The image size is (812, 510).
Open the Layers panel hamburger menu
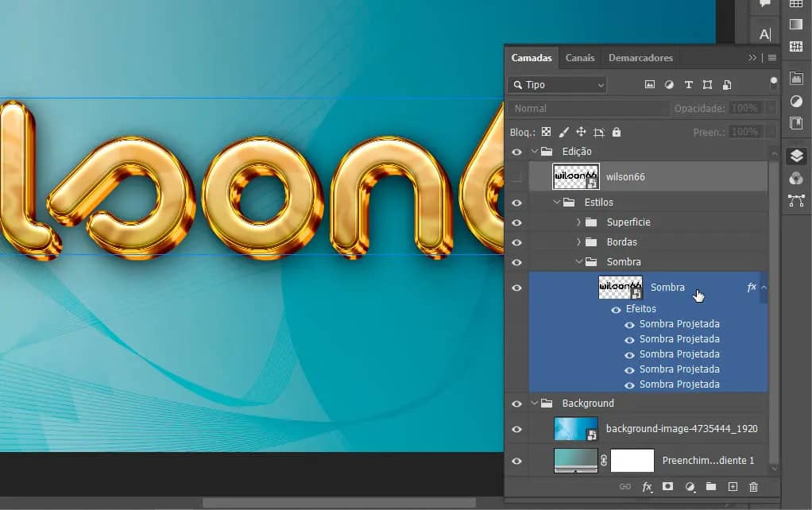click(x=771, y=58)
